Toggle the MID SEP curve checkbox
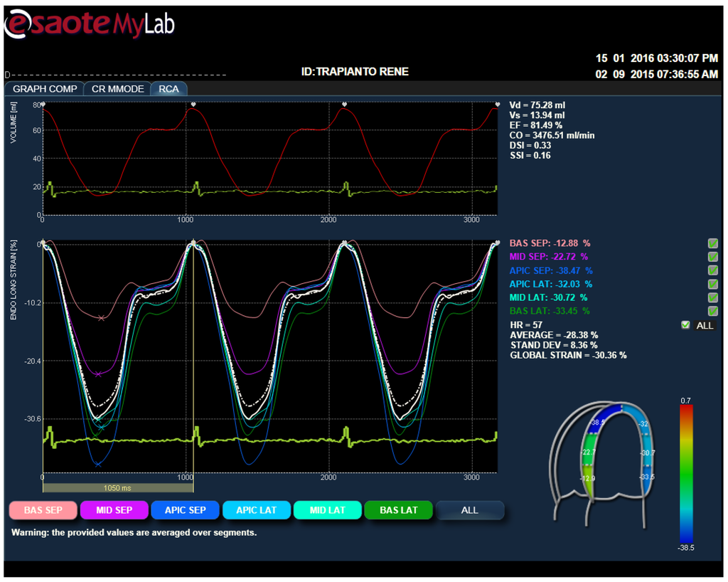The width and height of the screenshot is (728, 582). point(712,257)
